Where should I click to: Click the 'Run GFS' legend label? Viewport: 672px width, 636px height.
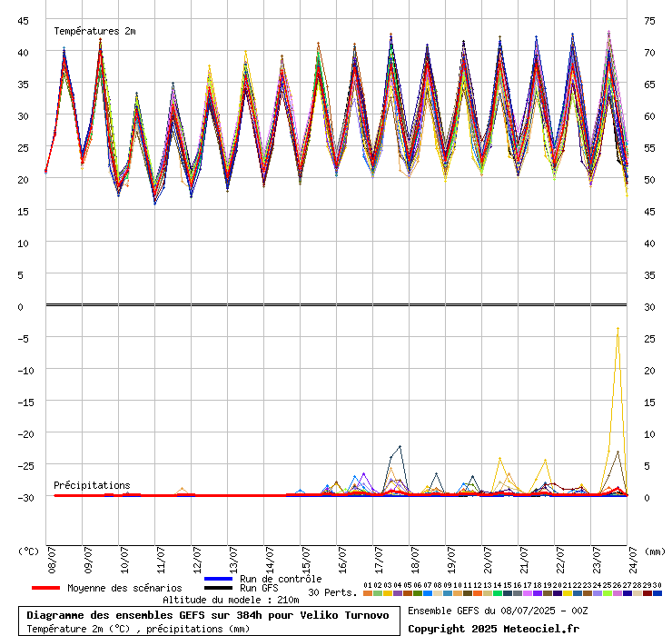259,588
